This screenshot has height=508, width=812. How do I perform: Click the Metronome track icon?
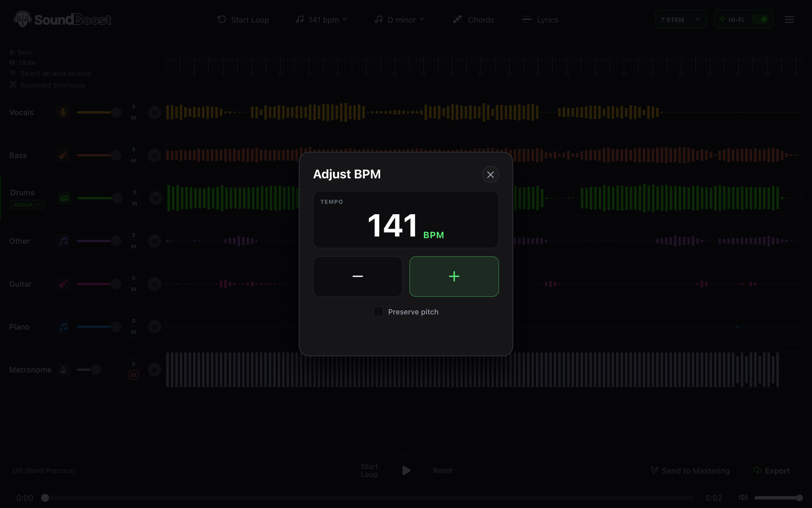pos(63,370)
